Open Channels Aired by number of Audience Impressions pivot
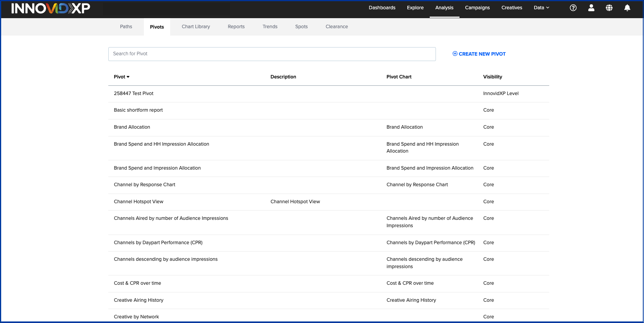644x323 pixels. 171,218
